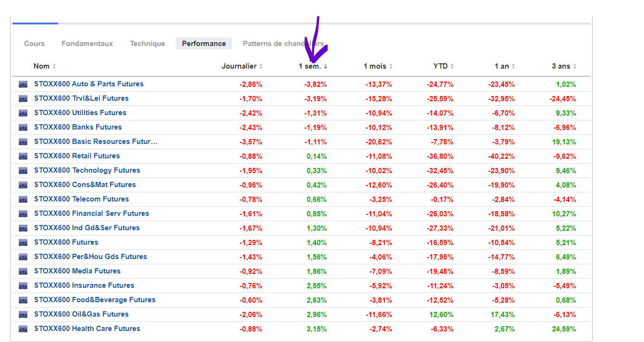Viewport: 644px width, 342px height.
Task: Click flag icon beside STOXX600 Technology Futures
Action: [x=23, y=170]
